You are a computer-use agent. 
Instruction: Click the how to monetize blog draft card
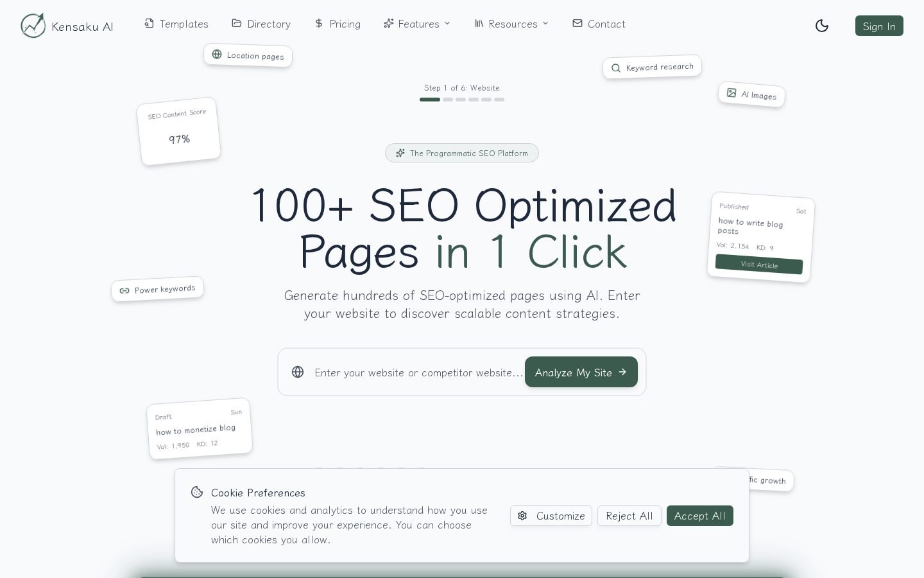click(x=199, y=428)
